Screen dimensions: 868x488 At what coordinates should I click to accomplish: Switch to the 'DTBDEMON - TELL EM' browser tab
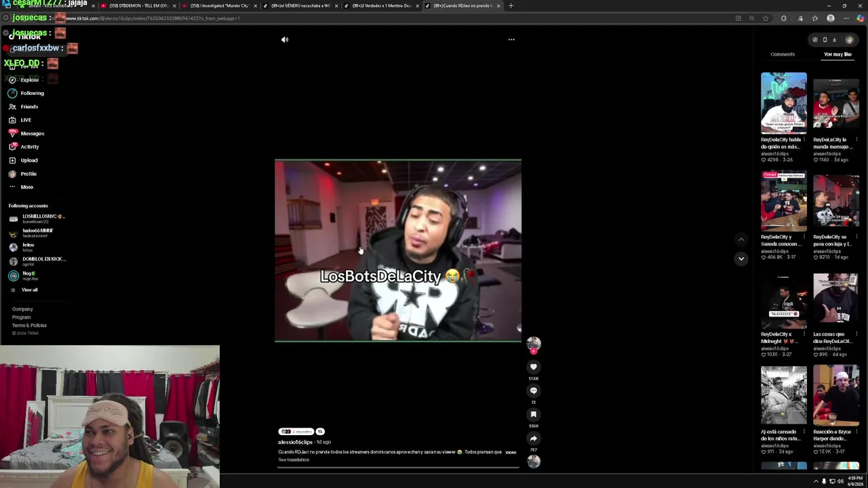138,5
